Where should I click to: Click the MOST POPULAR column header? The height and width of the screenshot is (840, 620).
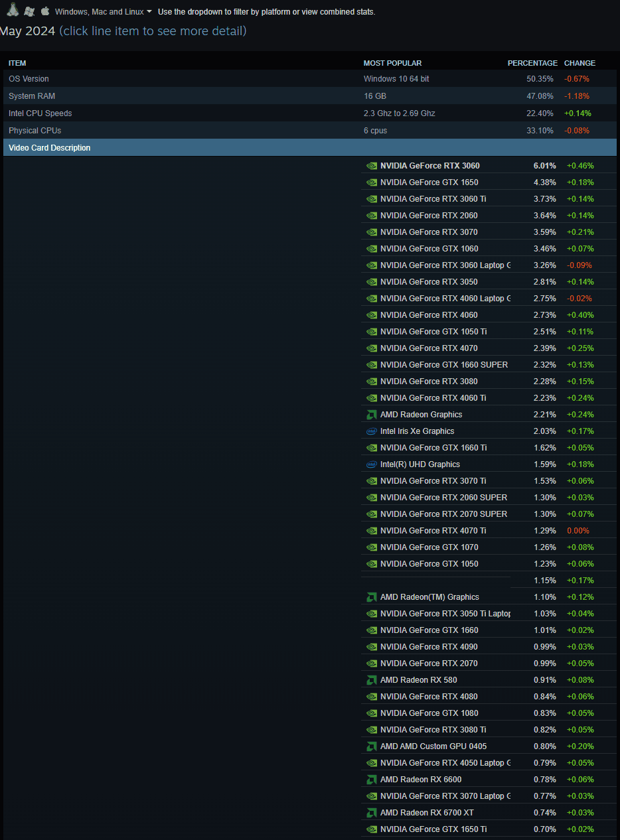click(392, 63)
